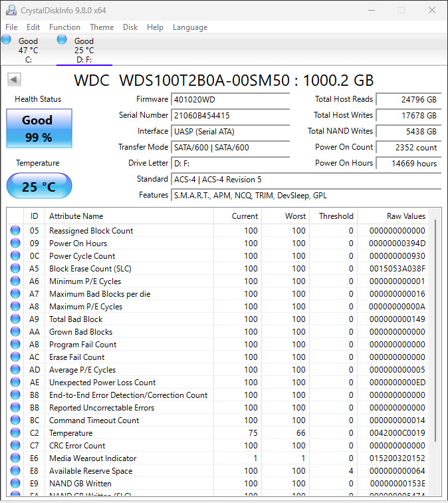
Task: Click the 25 °C temperature button
Action: [x=39, y=186]
